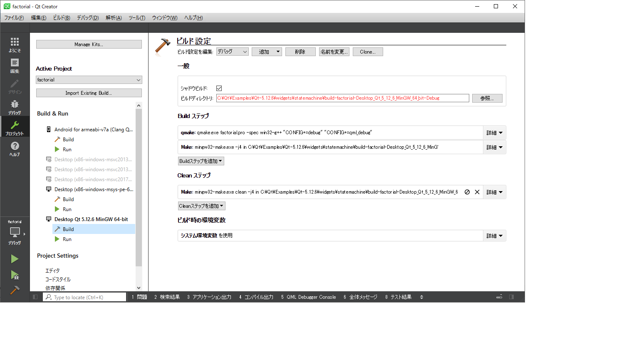
Task: Open the ヘルプ(H) menu
Action: click(x=193, y=18)
